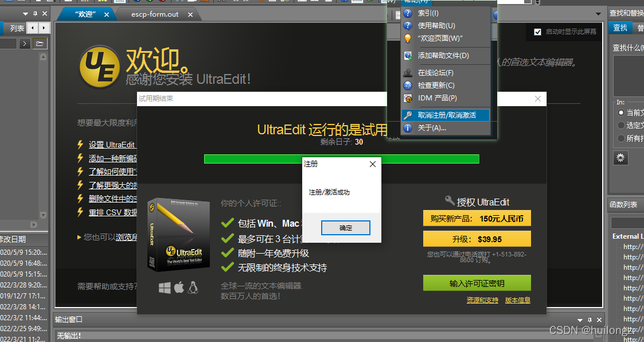Close the escp-form.out tab with its X
This screenshot has height=342, width=644.
190,14
